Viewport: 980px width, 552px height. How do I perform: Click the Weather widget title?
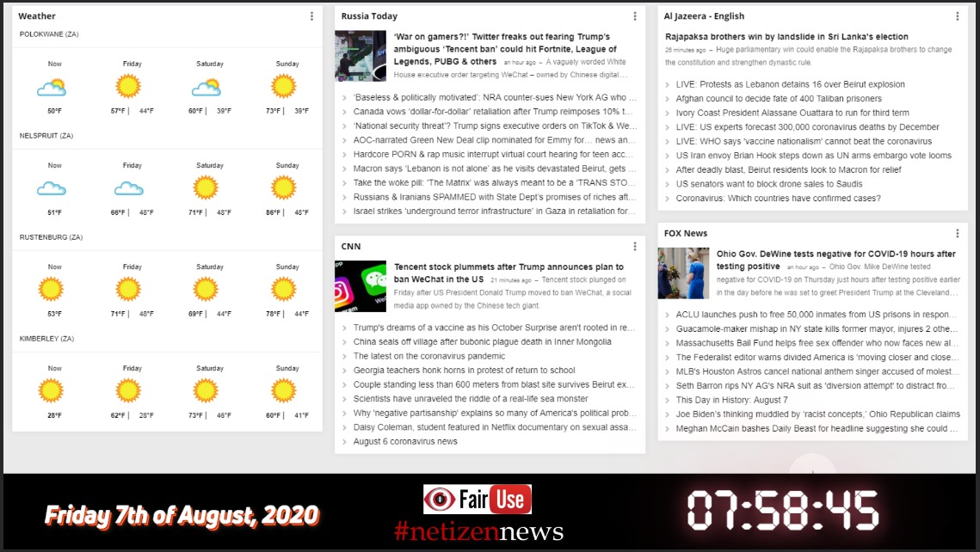pyautogui.click(x=37, y=16)
